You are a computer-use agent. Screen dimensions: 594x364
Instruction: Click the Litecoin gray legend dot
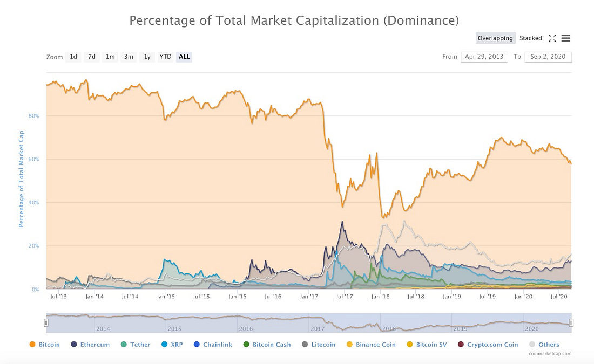point(305,345)
